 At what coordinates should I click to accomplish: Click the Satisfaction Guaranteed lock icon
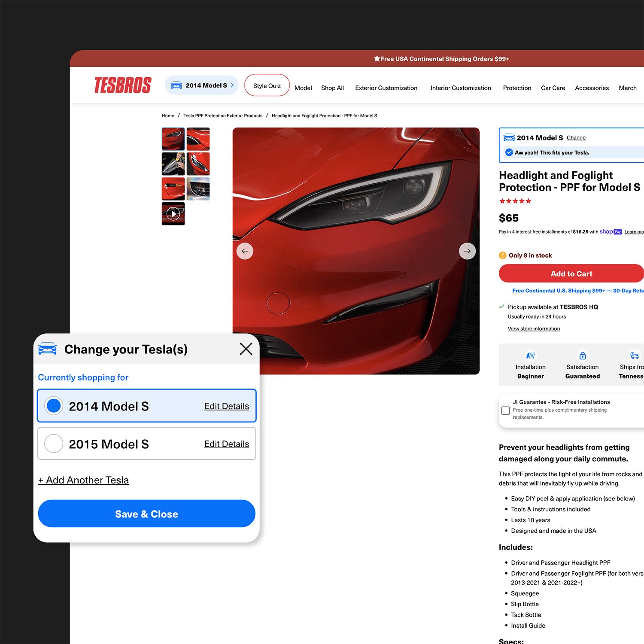coord(583,355)
